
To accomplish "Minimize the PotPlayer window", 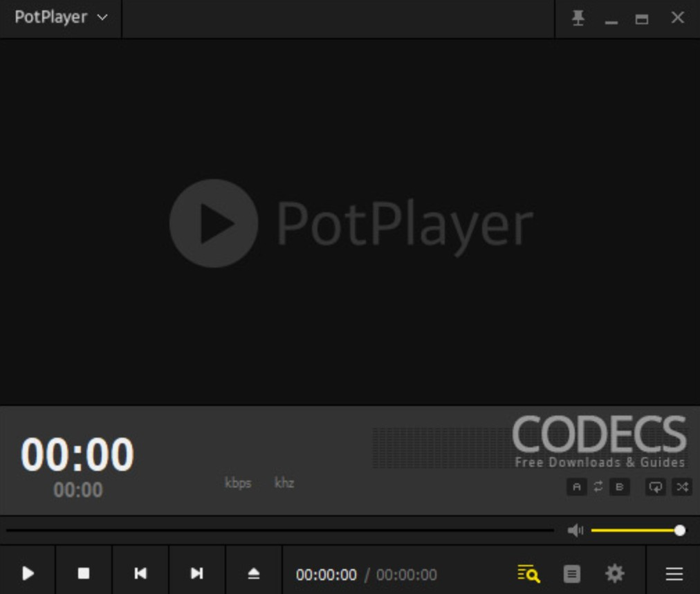I will point(611,22).
